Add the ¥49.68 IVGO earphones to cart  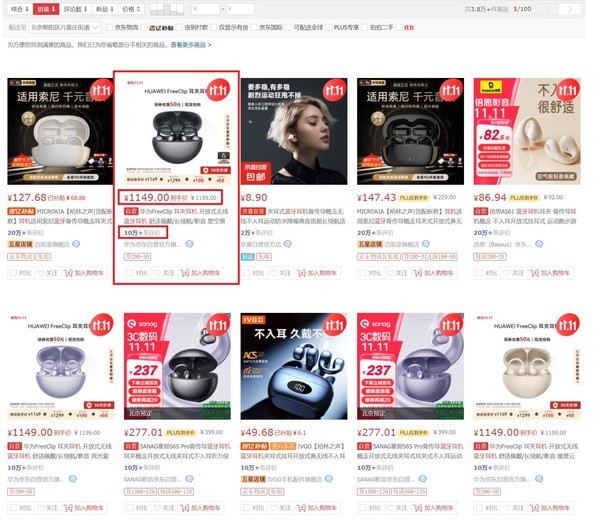318,508
